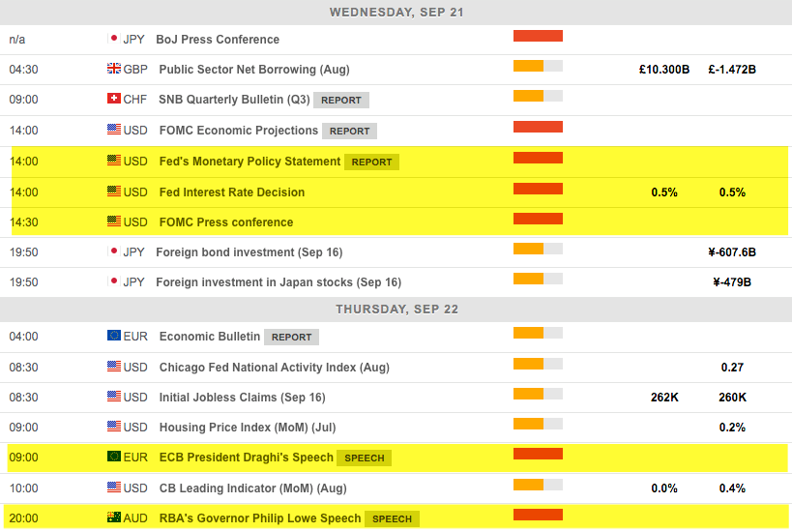Image resolution: width=792 pixels, height=532 pixels.
Task: Open Economic Bulletin REPORT tag
Action: pos(291,337)
